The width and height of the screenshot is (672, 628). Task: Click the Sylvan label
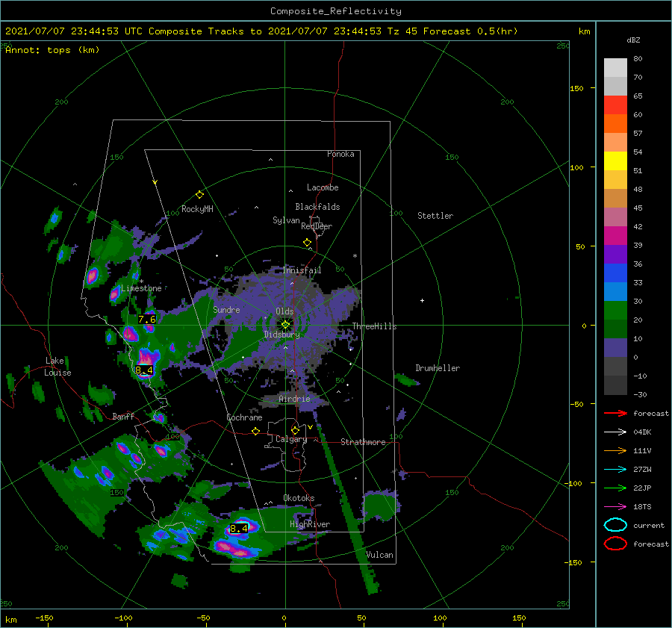point(286,220)
